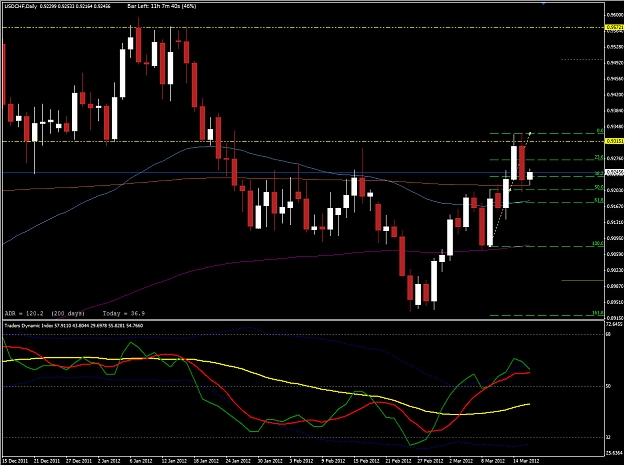
Task: Click the 27 Dec 2011 date label
Action: point(79,461)
